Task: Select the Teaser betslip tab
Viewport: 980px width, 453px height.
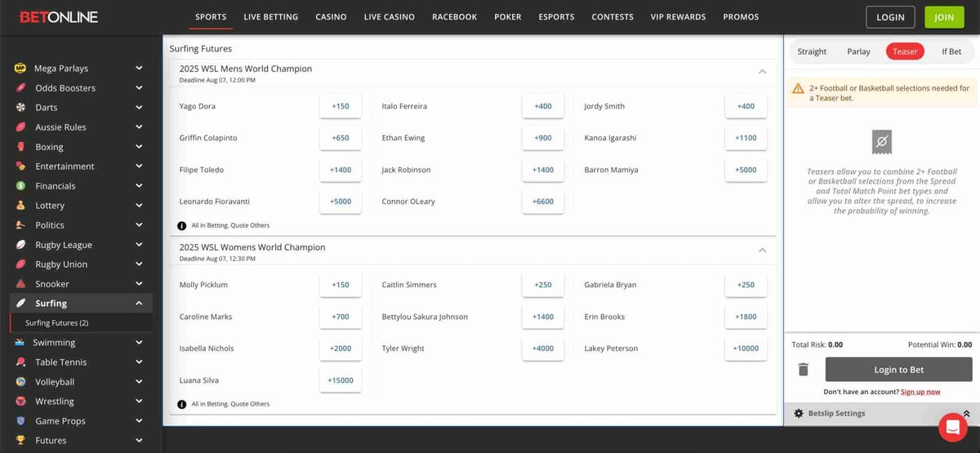Action: pyautogui.click(x=905, y=51)
